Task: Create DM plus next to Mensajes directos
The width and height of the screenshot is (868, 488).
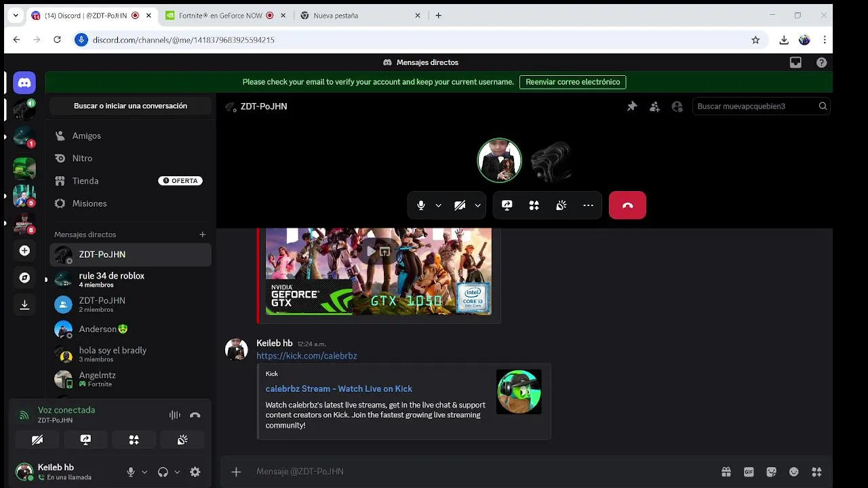Action: tap(202, 235)
